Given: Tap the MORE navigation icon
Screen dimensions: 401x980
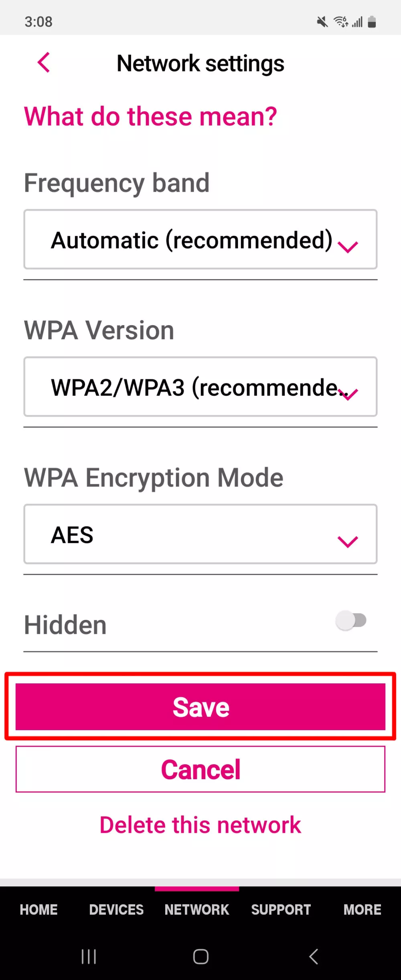Looking at the screenshot, I should tap(363, 909).
